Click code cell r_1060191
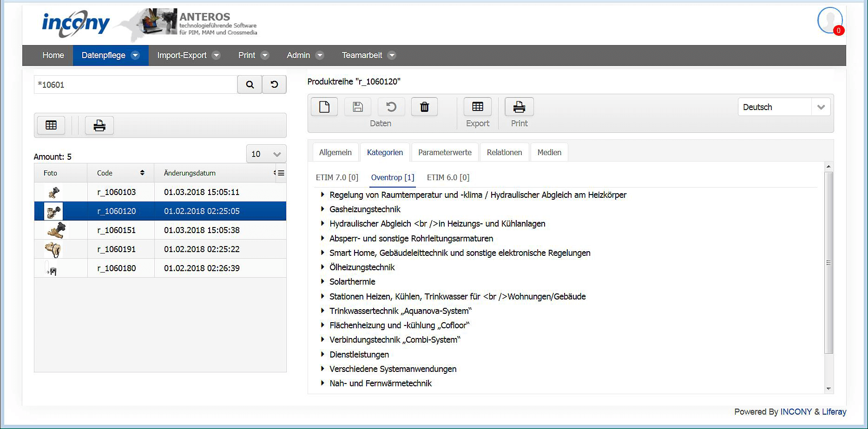 tap(116, 249)
